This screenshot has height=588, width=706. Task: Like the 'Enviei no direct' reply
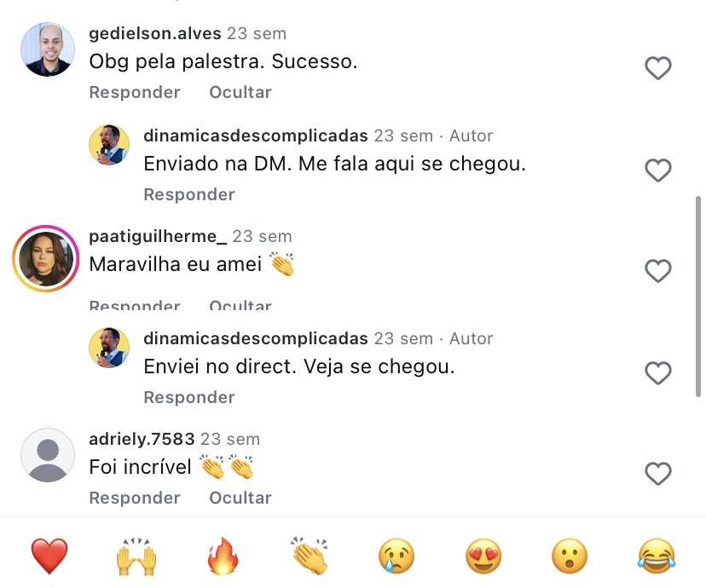coord(658,373)
